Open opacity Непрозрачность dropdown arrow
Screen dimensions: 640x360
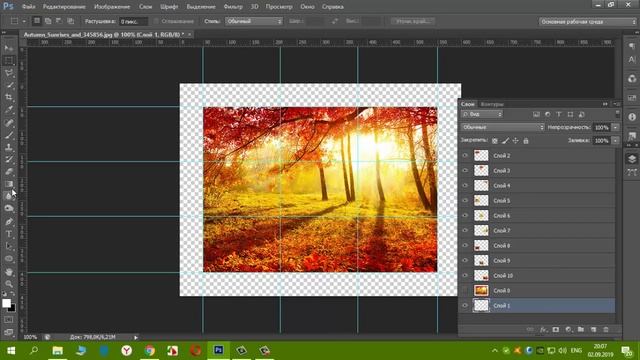tap(615, 127)
